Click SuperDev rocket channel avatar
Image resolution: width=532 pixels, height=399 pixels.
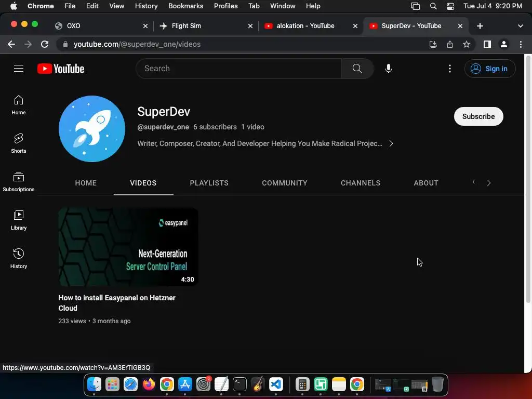click(92, 129)
